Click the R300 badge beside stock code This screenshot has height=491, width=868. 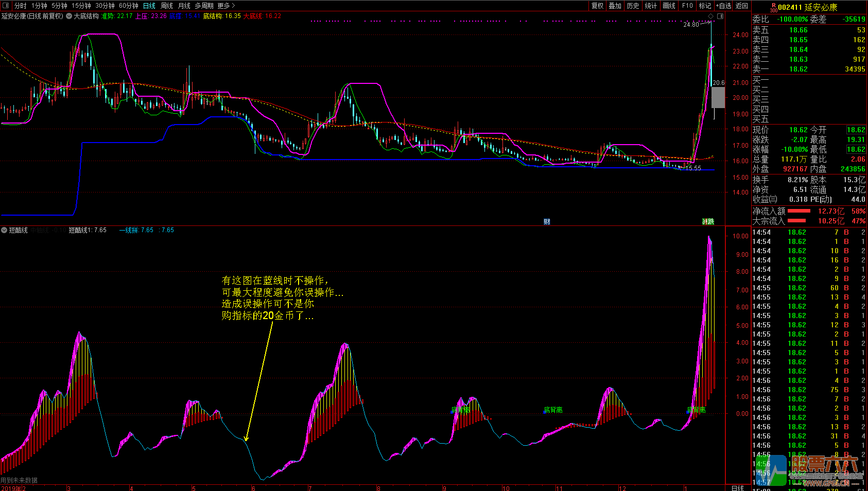(773, 7)
